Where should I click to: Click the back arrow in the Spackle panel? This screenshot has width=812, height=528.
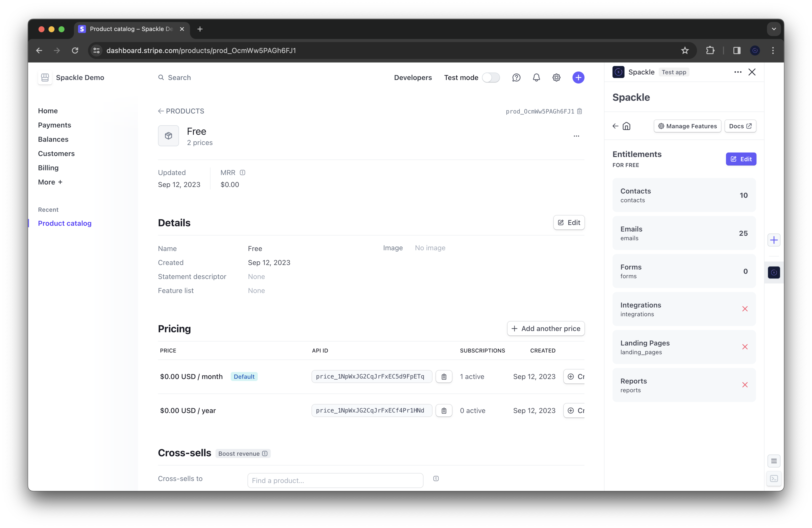click(615, 126)
